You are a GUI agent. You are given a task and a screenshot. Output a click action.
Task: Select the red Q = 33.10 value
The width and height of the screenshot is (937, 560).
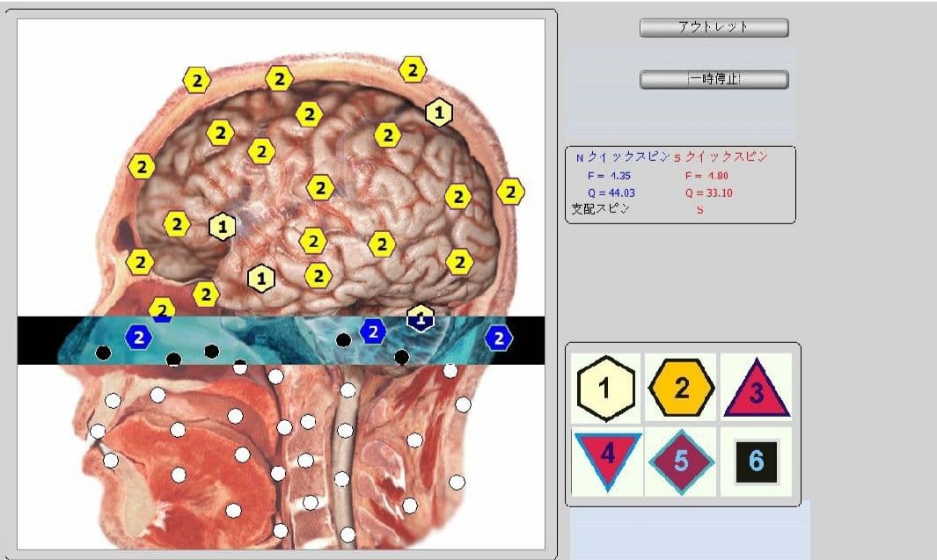[708, 193]
